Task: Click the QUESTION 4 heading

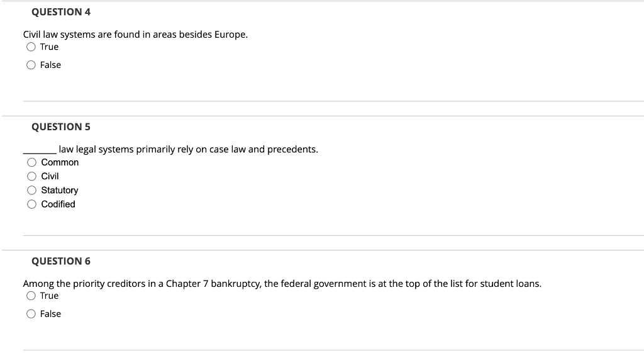Action: 61,11
